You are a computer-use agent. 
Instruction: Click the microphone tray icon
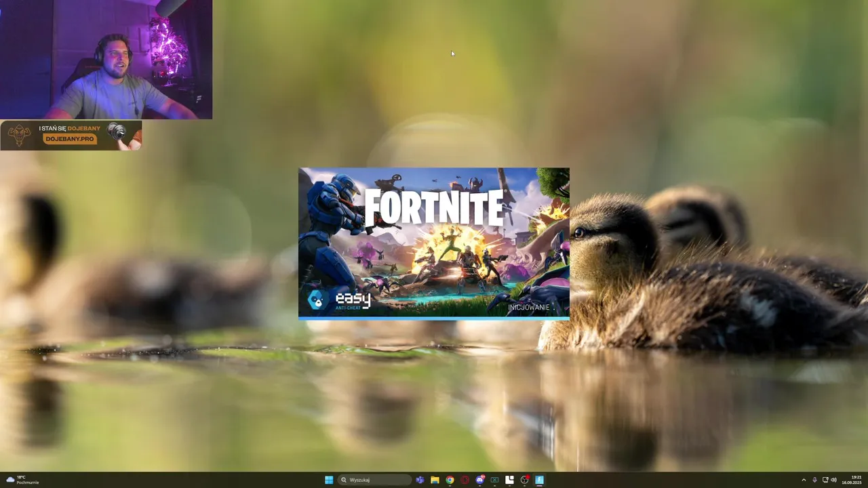[x=814, y=480]
